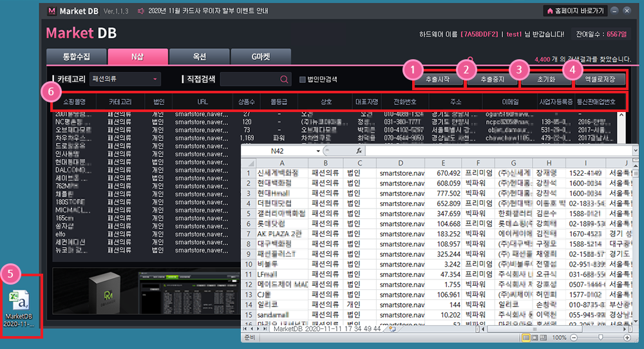Save results with 엑셀로저장 button
Screen dimensions: 644x349
click(600, 79)
